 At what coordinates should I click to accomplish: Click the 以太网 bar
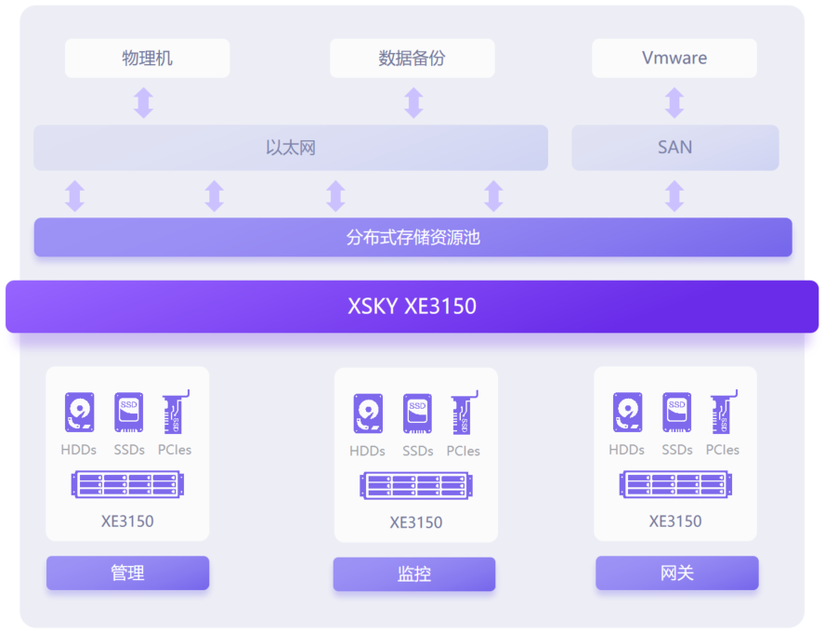click(291, 148)
